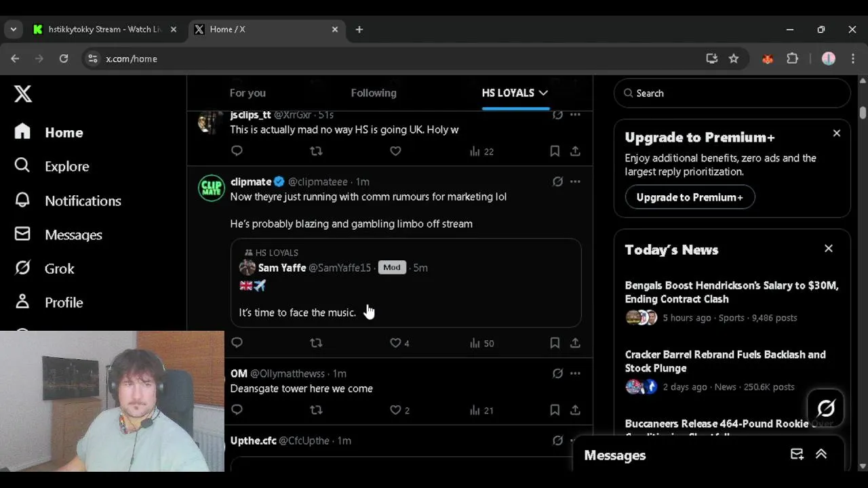Bookmark the OM post
Image resolution: width=868 pixels, height=488 pixels.
tap(555, 410)
